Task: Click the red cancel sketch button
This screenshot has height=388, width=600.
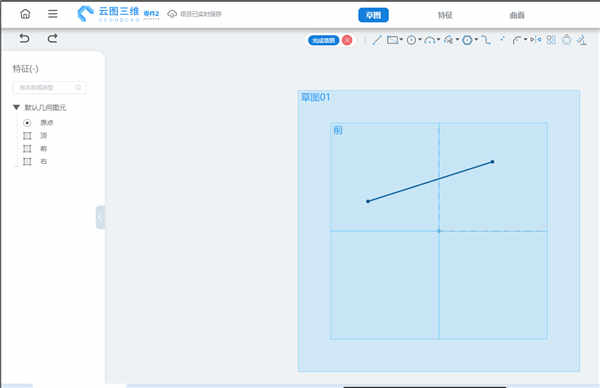Action: pos(347,40)
